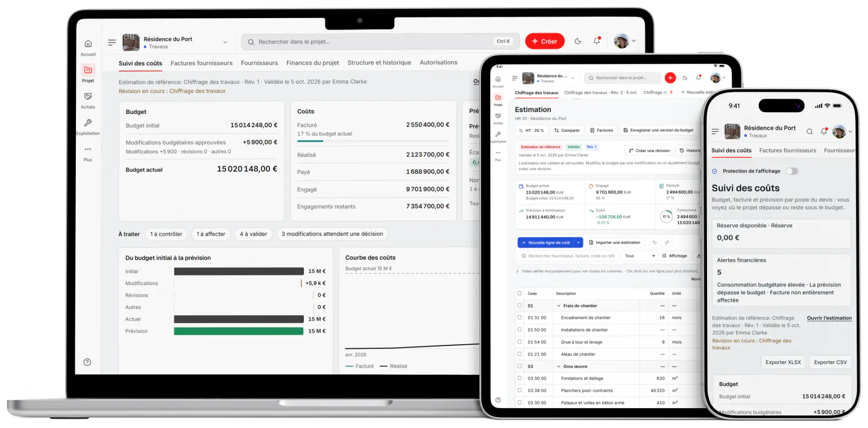The height and width of the screenshot is (428, 868).
Task: Open Exploitation in the laptop sidebar
Action: click(88, 127)
